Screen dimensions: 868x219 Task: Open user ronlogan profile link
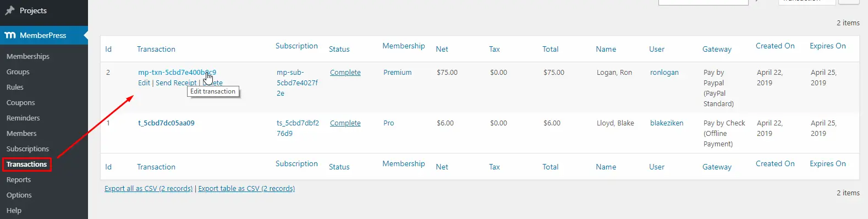click(664, 72)
